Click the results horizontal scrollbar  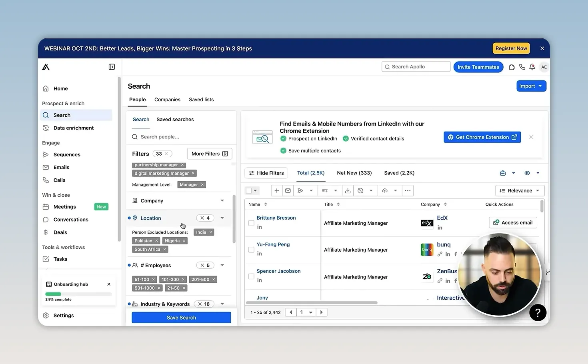[x=312, y=303]
